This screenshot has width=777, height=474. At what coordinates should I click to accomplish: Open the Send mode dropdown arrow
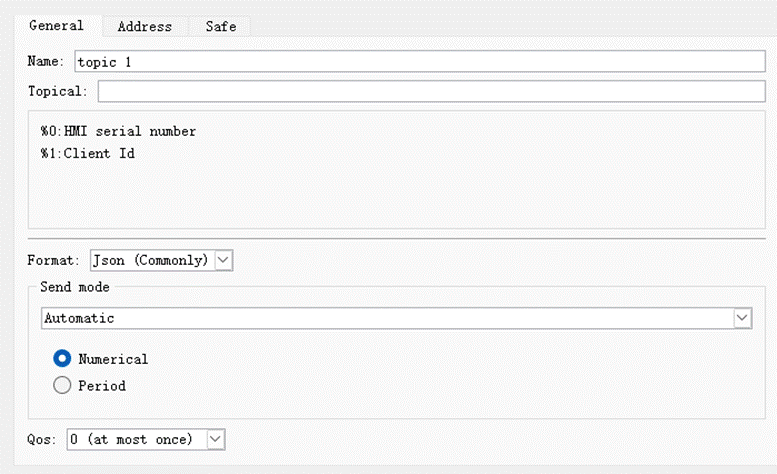[742, 318]
